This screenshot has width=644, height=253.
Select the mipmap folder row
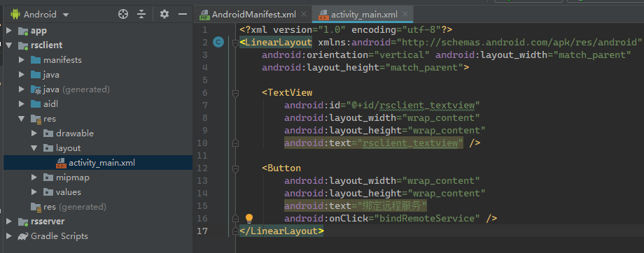point(98,178)
